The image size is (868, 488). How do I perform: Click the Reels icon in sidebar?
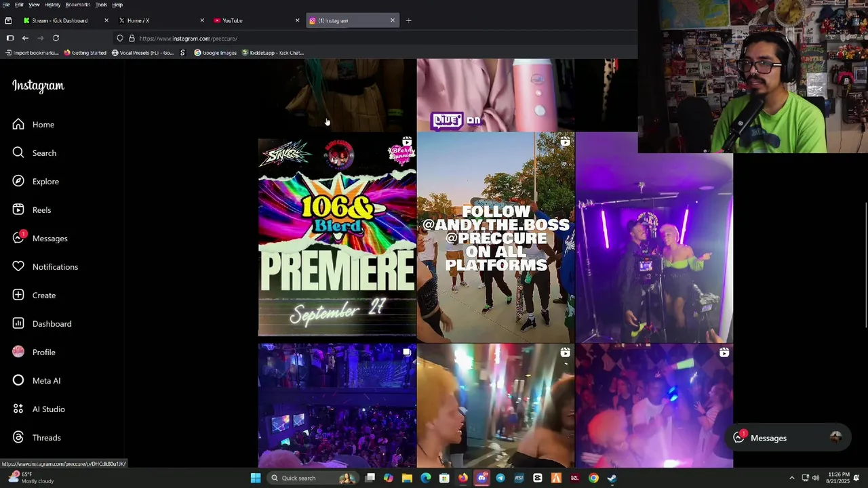click(x=18, y=209)
